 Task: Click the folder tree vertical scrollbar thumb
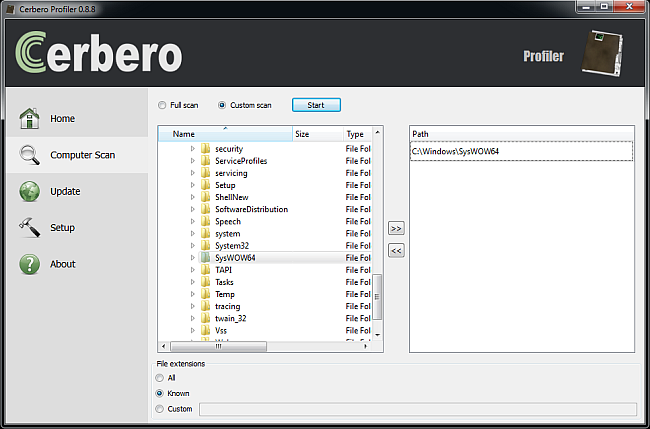coord(377,297)
